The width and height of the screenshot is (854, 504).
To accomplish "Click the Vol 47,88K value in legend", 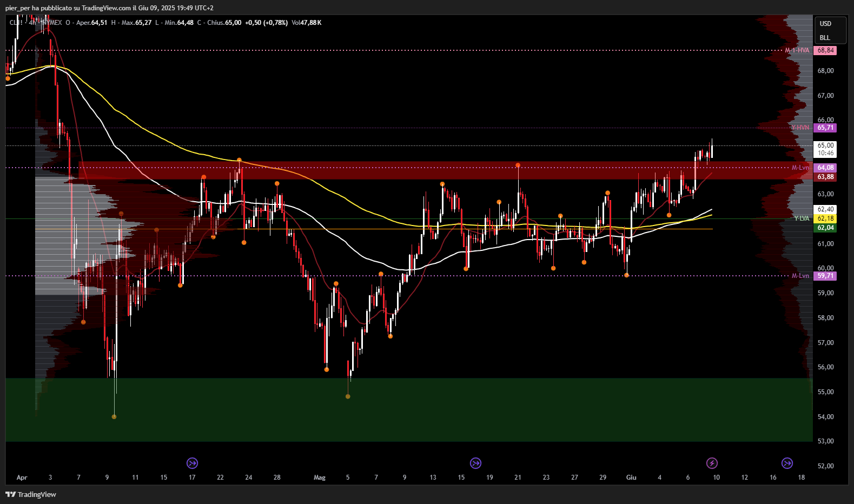I will [307, 23].
